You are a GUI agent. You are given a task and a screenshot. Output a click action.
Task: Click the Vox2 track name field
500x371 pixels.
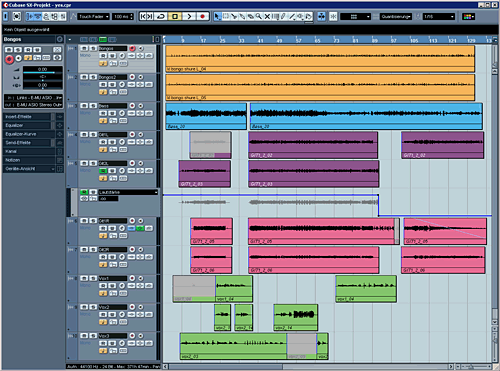click(113, 307)
